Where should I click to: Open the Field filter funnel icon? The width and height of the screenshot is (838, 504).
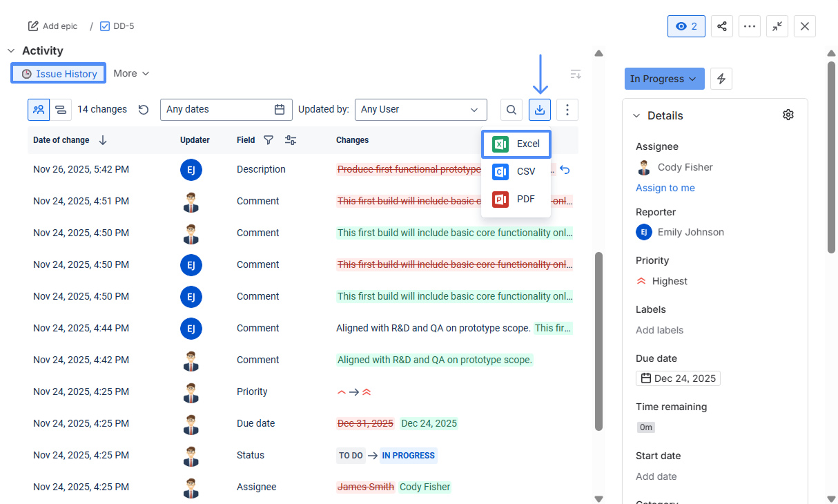tap(269, 139)
